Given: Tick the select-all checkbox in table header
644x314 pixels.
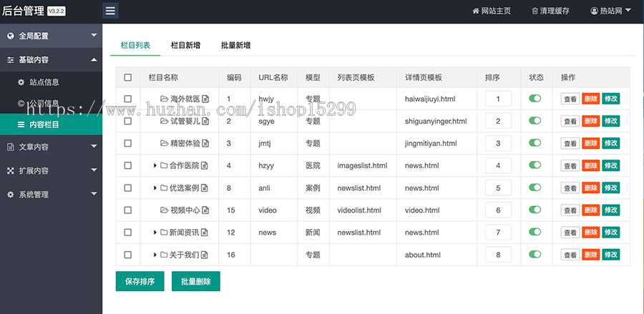Looking at the screenshot, I should 128,77.
